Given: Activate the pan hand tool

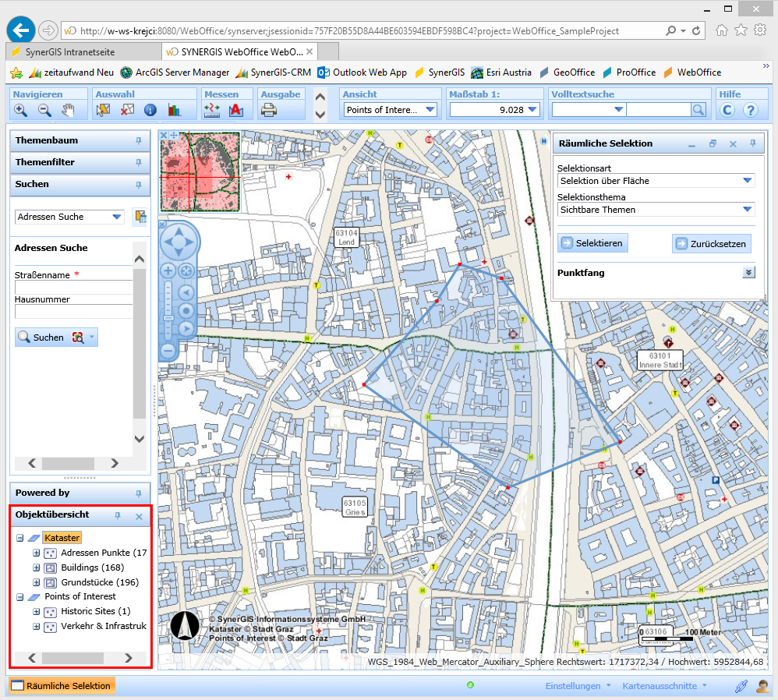Looking at the screenshot, I should tap(69, 111).
